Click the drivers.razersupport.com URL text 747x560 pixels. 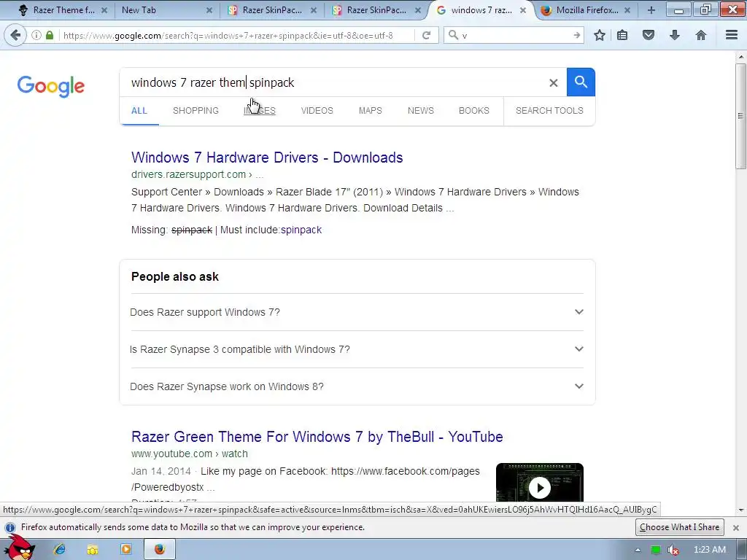coord(189,175)
